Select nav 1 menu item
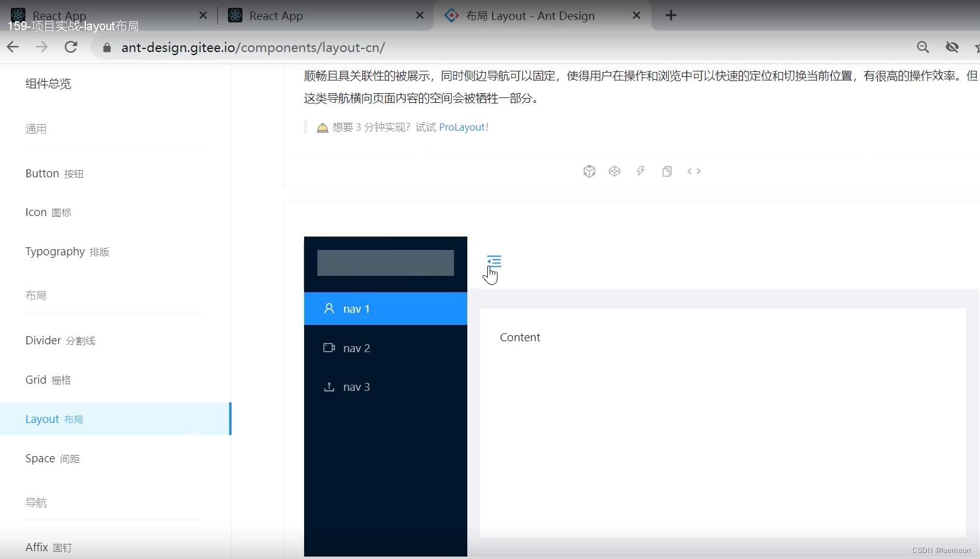This screenshot has height=559, width=980. pyautogui.click(x=386, y=309)
